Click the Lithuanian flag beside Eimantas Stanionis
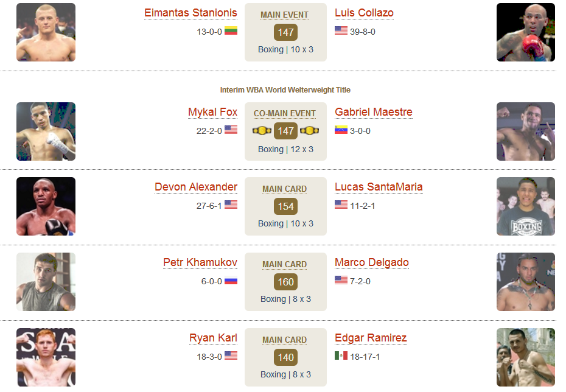566x392 pixels. click(x=231, y=30)
